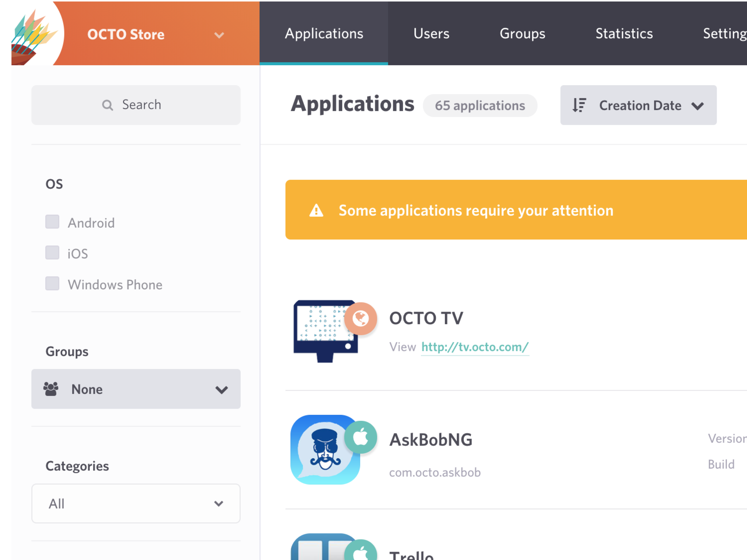
Task: Enable the Android OS filter
Action: [52, 222]
